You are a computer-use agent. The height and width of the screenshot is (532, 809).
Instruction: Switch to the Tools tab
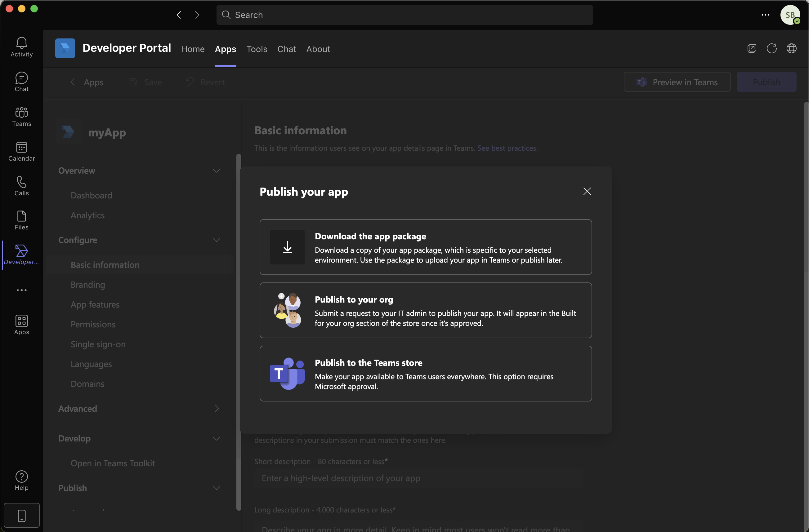pos(257,49)
